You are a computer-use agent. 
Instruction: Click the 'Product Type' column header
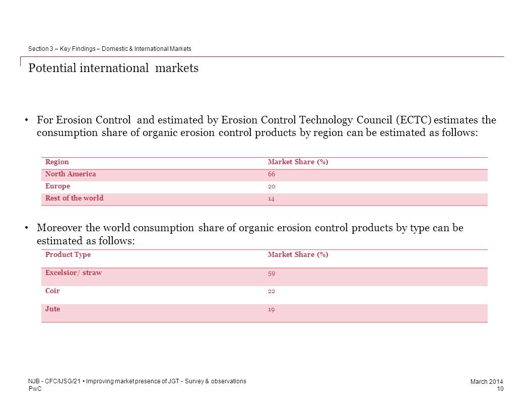pyautogui.click(x=68, y=255)
